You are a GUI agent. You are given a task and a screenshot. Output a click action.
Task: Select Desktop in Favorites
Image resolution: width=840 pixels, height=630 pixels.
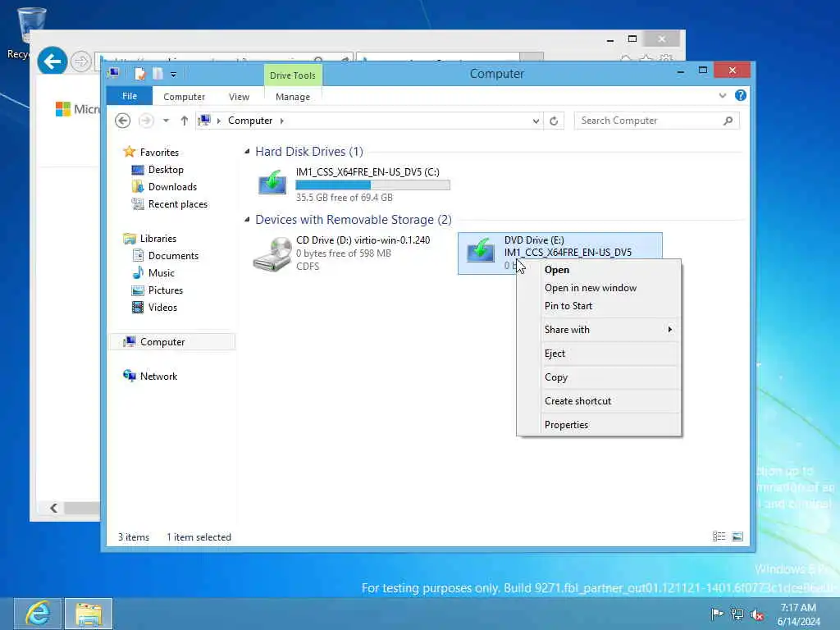pyautogui.click(x=166, y=170)
